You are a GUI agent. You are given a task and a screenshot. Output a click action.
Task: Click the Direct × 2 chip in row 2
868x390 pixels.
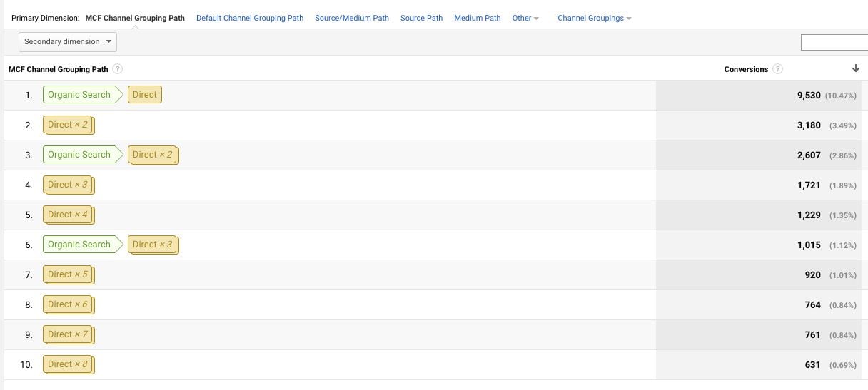68,125
